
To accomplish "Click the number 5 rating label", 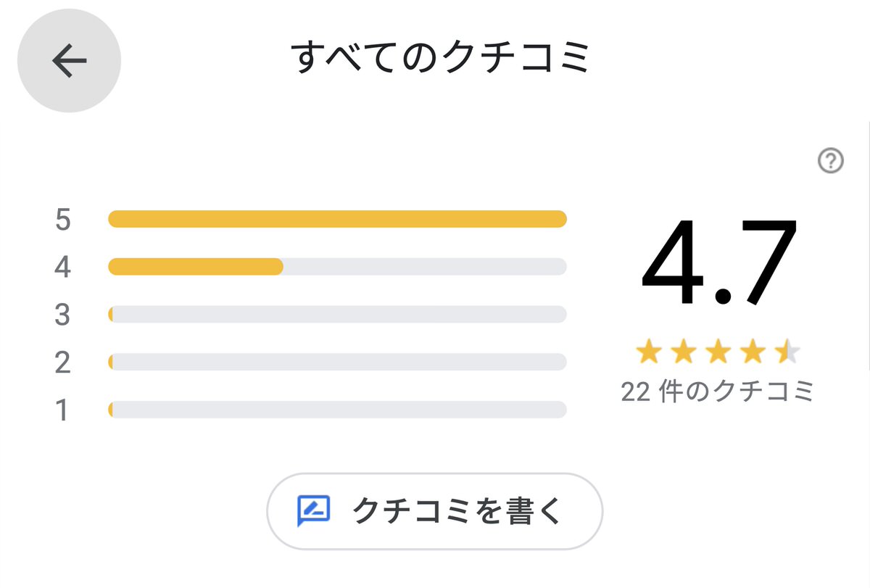I will [x=63, y=220].
